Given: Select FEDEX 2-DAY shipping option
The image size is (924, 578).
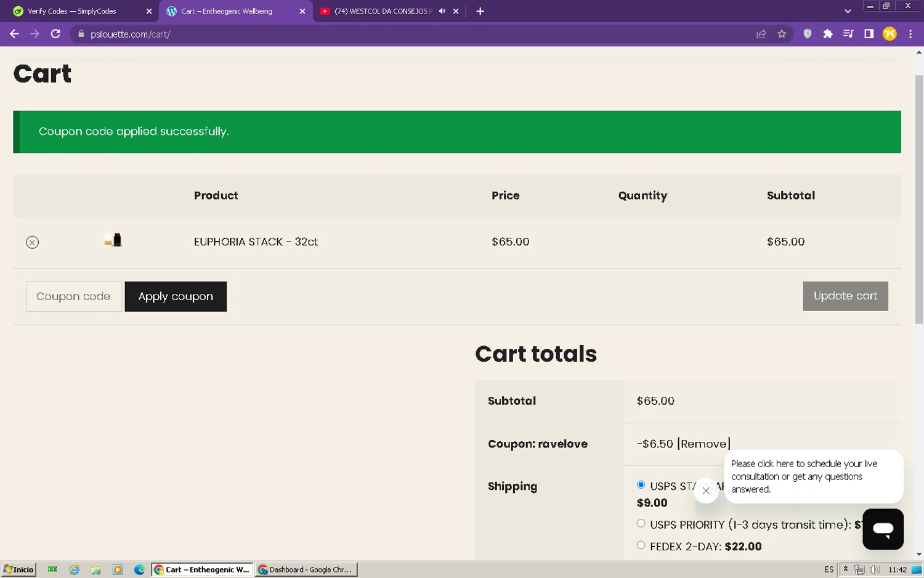Looking at the screenshot, I should pyautogui.click(x=641, y=545).
